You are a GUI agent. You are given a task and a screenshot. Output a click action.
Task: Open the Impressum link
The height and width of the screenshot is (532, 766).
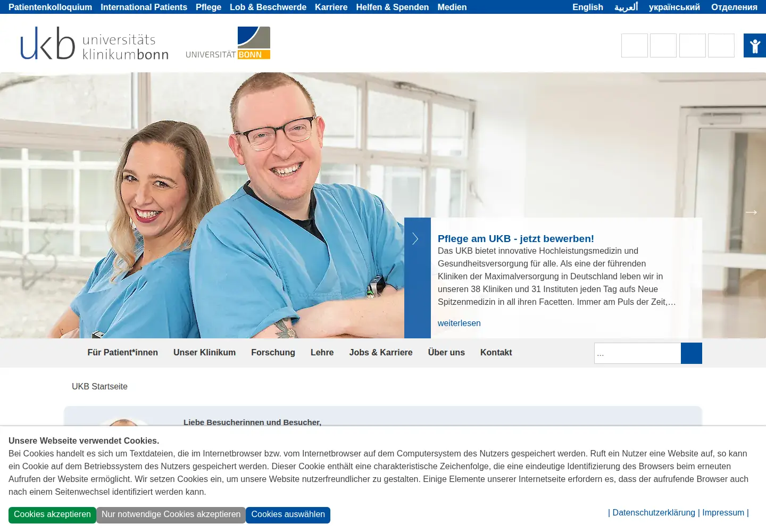(723, 513)
